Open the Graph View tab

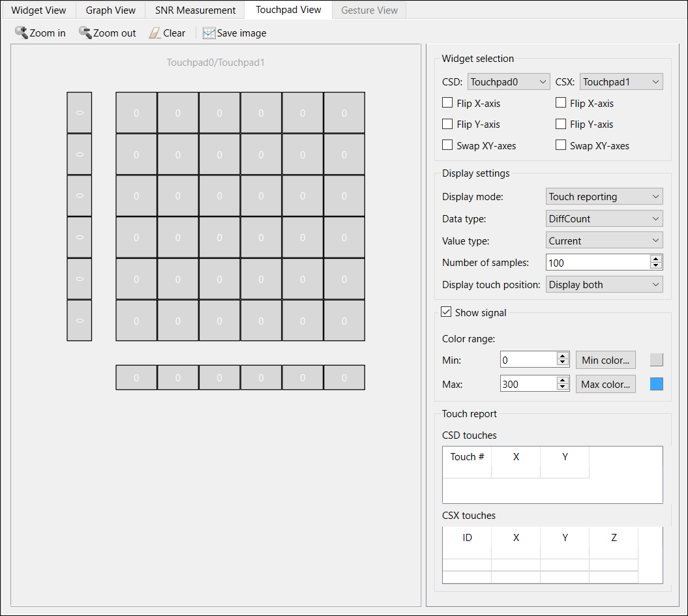point(111,10)
